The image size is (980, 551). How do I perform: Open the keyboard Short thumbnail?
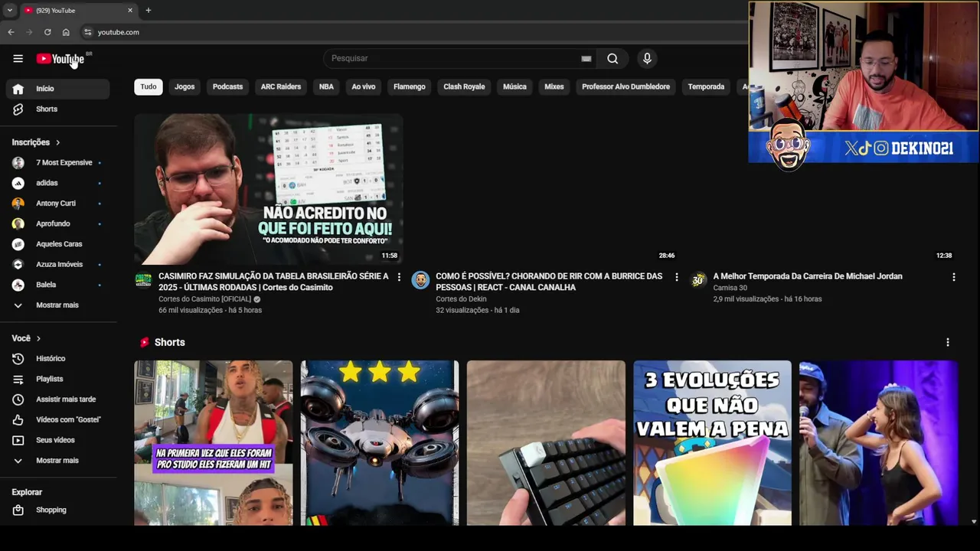[x=546, y=443]
